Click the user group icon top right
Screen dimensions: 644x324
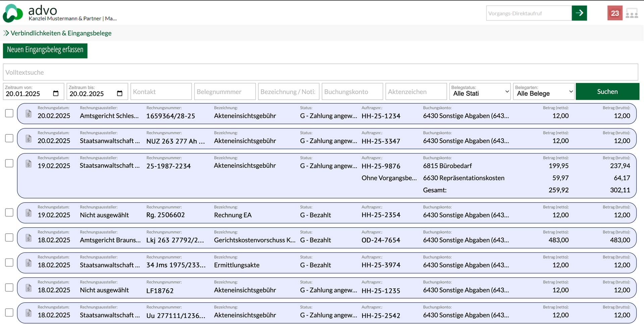(632, 13)
